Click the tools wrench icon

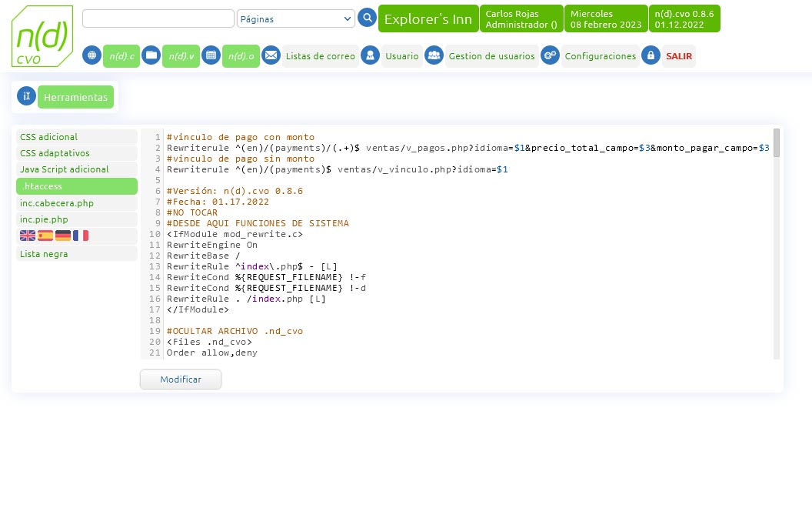tap(26, 96)
